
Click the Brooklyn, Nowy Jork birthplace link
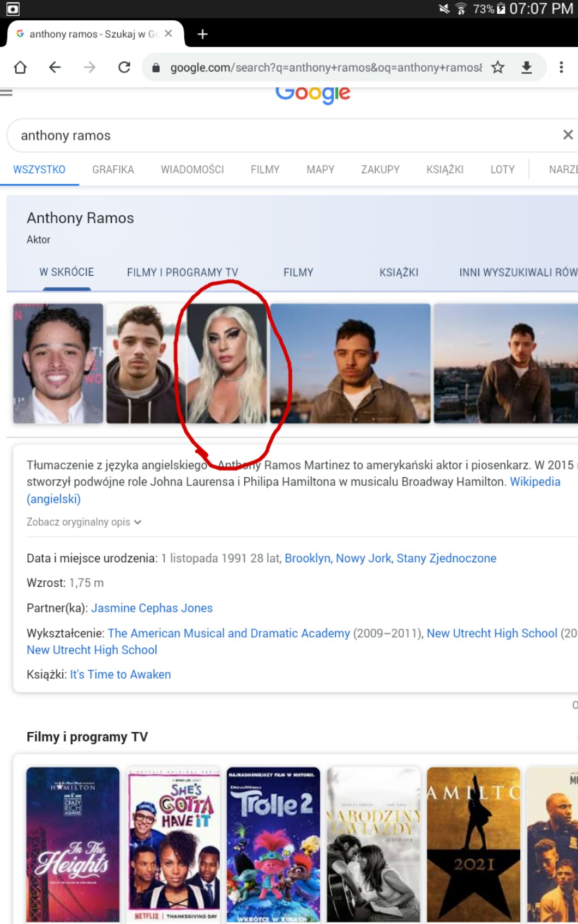(x=390, y=558)
